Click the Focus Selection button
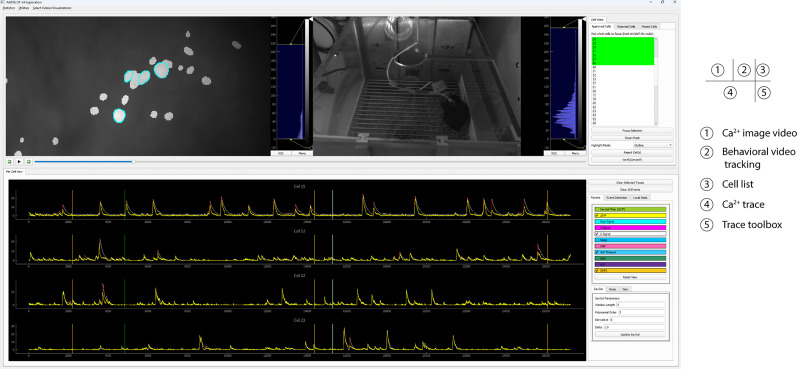This screenshot has width=797, height=369. [x=632, y=131]
